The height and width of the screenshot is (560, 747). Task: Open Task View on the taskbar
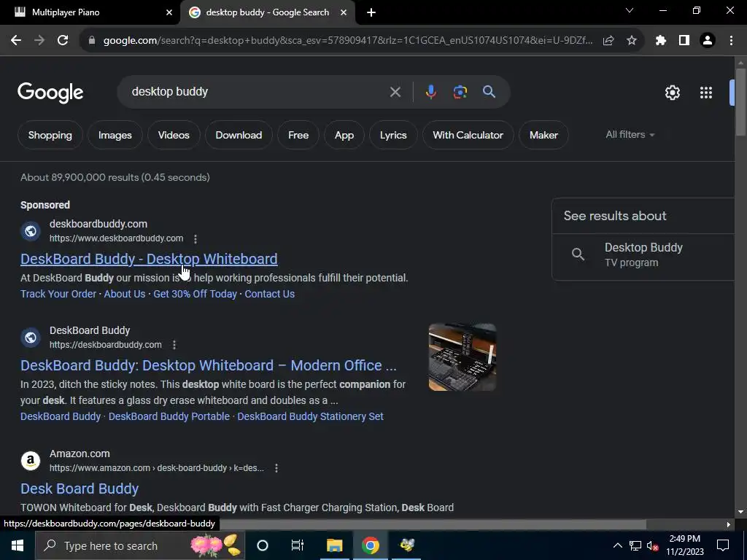click(x=298, y=545)
